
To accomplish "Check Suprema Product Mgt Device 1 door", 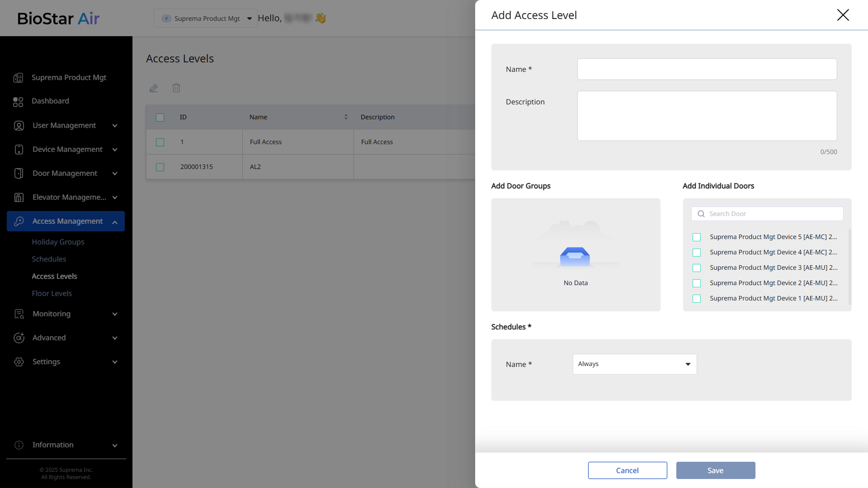I will click(x=697, y=299).
